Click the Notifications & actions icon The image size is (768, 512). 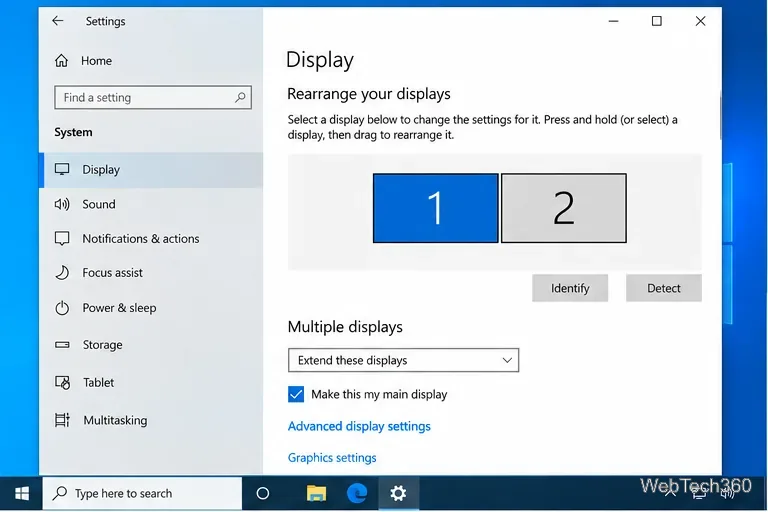click(x=62, y=239)
